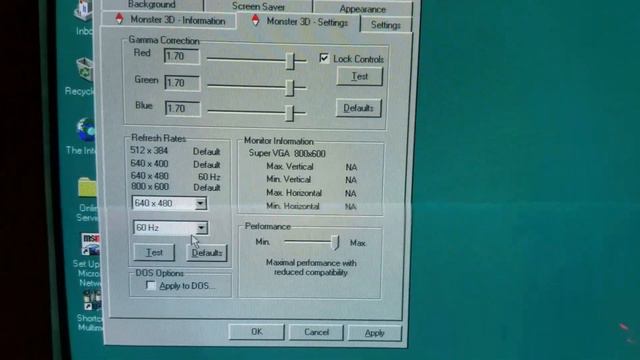This screenshot has width=640, height=360.
Task: Click the Maximal performance description text
Action: (311, 267)
